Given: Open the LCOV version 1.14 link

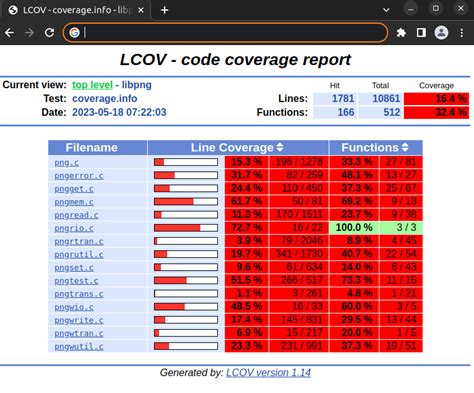Looking at the screenshot, I should (x=268, y=372).
